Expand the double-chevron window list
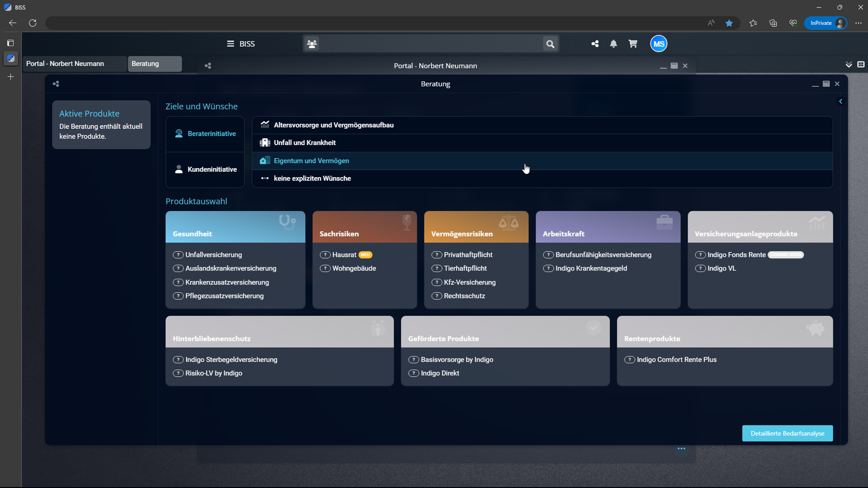Screen dimensions: 868x488 click(849, 65)
